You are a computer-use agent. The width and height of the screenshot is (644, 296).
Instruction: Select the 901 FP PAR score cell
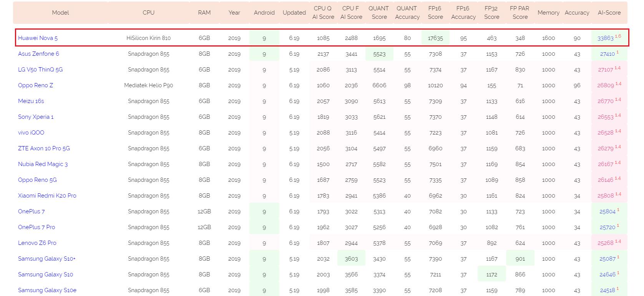click(x=520, y=259)
